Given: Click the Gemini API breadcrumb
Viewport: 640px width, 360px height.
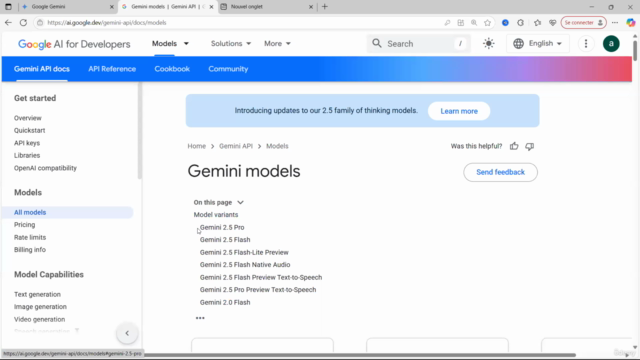Looking at the screenshot, I should 236,146.
